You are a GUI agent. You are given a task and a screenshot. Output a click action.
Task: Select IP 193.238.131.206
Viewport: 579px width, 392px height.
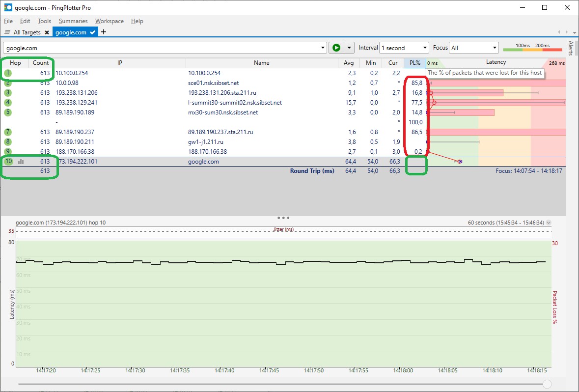point(77,93)
